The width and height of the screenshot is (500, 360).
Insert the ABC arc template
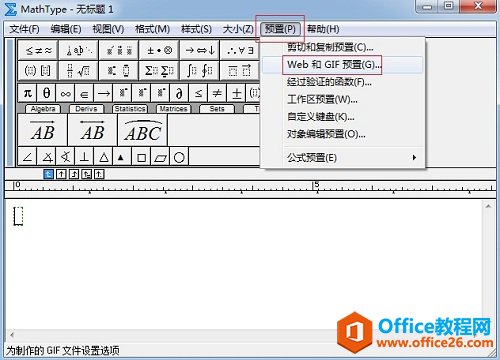[142, 130]
